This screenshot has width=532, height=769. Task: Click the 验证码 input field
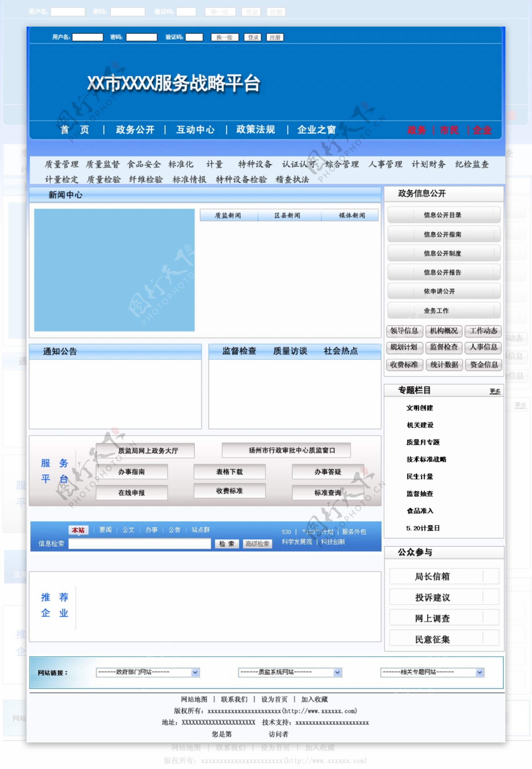pyautogui.click(x=194, y=37)
